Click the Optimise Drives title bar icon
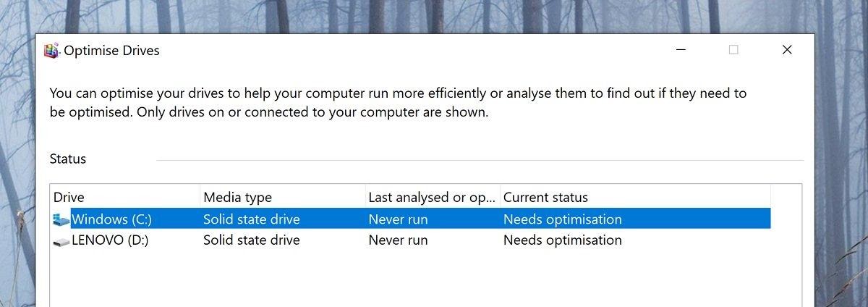 tap(51, 51)
